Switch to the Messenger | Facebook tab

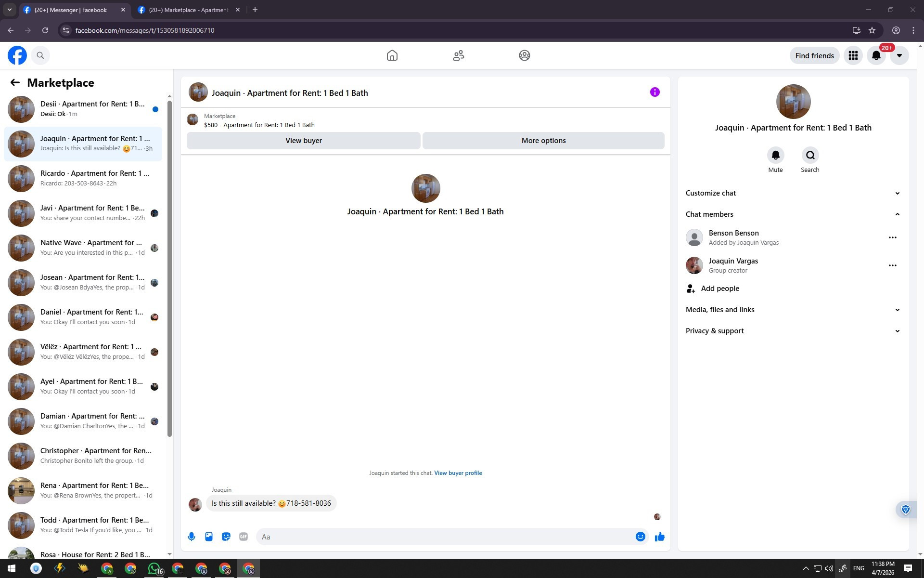(75, 10)
